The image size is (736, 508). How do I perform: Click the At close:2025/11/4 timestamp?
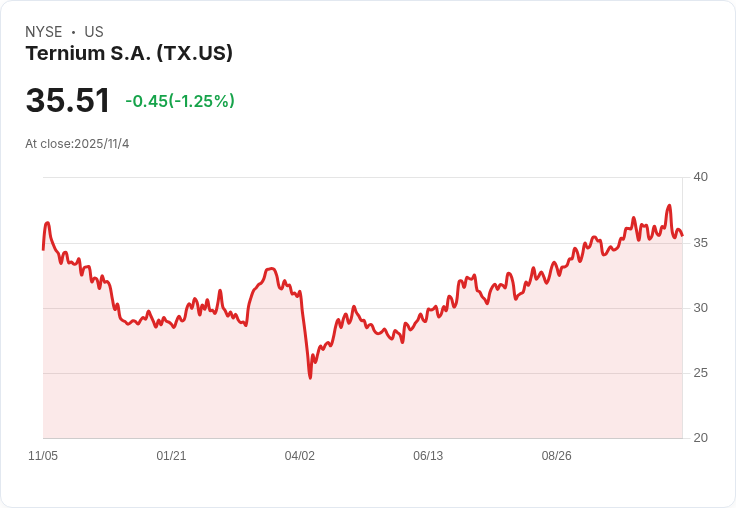[x=77, y=144]
